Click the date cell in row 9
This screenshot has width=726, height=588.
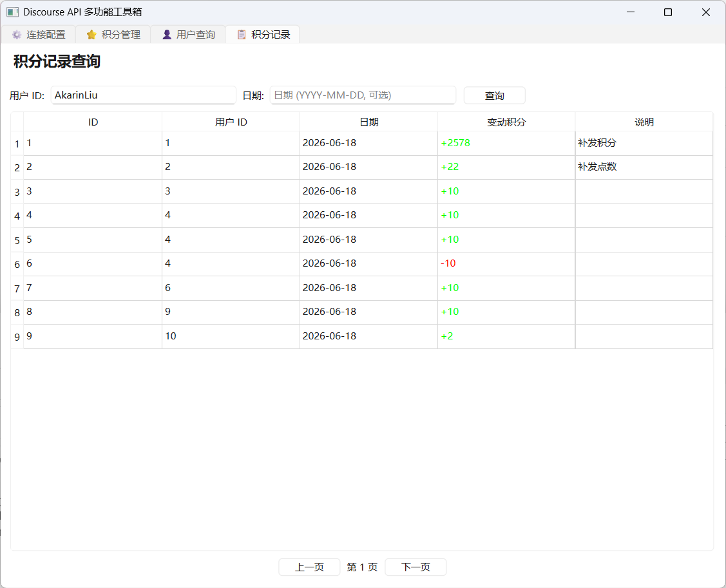coord(369,337)
